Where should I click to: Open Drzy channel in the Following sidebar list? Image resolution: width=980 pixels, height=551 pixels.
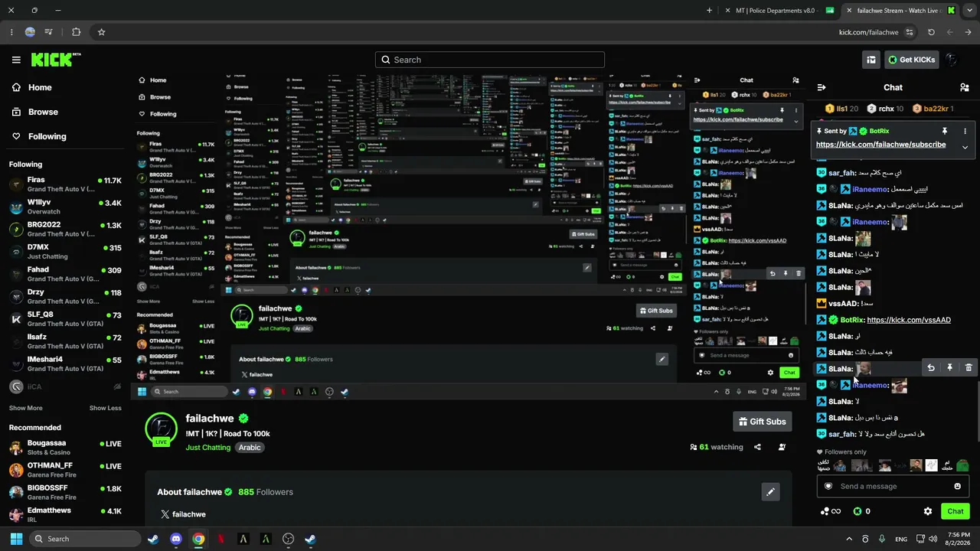coord(64,297)
